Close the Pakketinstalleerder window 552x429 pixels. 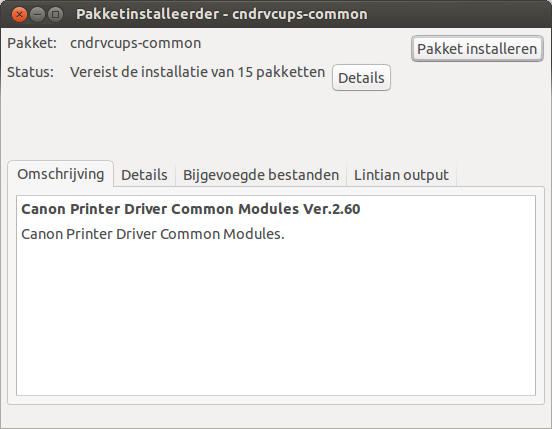point(19,14)
